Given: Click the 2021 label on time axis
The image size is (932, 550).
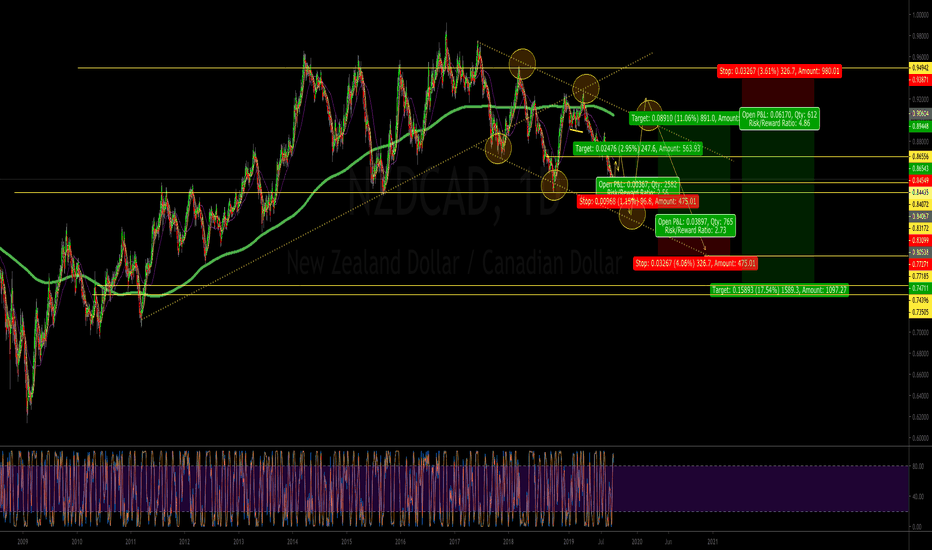Looking at the screenshot, I should (x=713, y=542).
